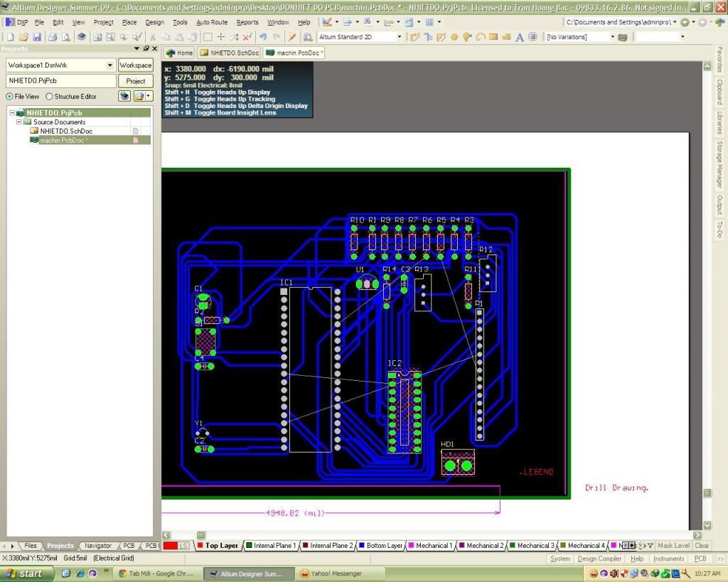Collapse the NHIETDO.PrjPcb project tree node
728x582 pixels.
tap(12, 113)
